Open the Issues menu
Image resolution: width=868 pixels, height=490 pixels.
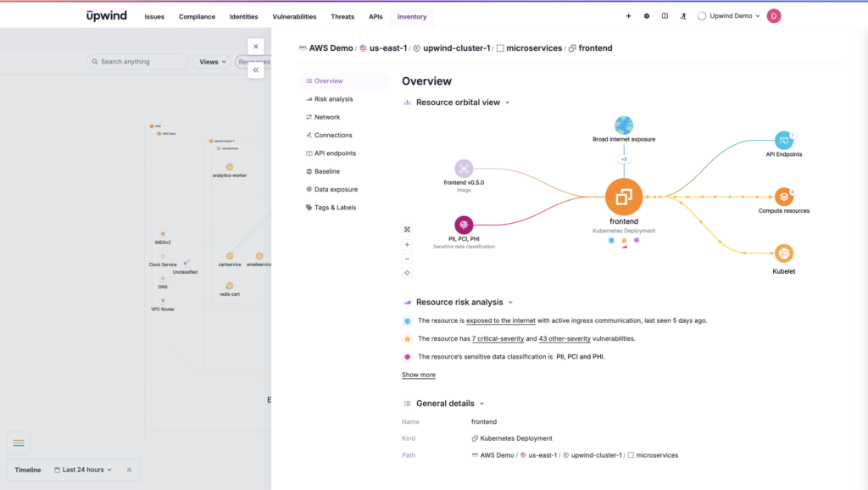(x=154, y=17)
